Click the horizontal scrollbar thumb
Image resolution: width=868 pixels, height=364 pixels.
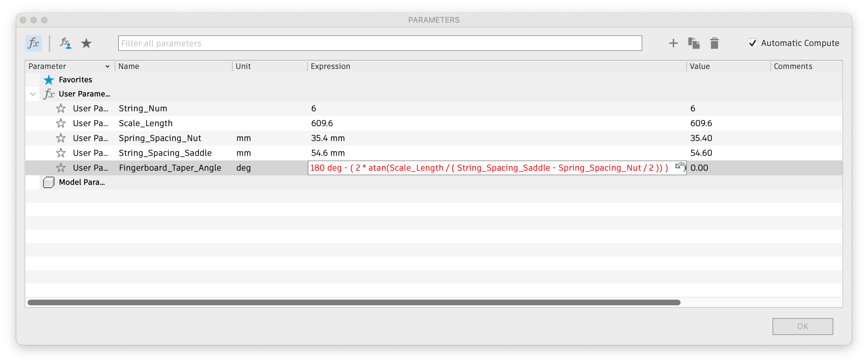(354, 303)
